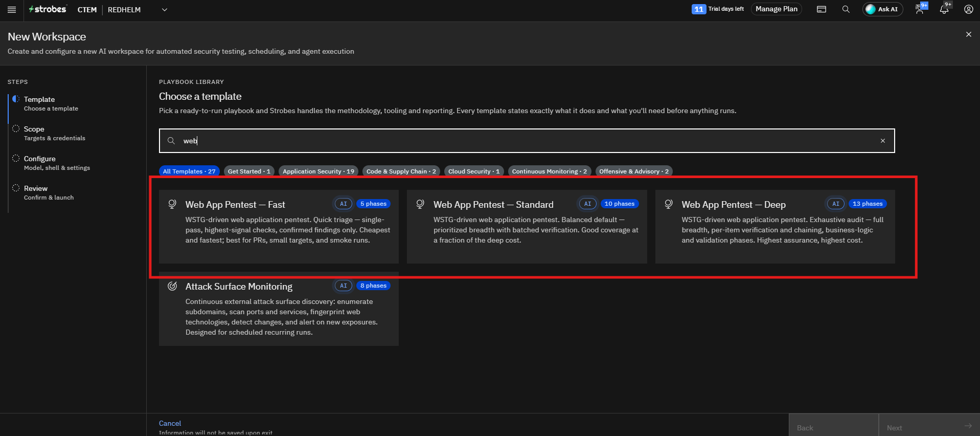This screenshot has width=980, height=436.
Task: Filter by Application Security templates
Action: point(318,171)
